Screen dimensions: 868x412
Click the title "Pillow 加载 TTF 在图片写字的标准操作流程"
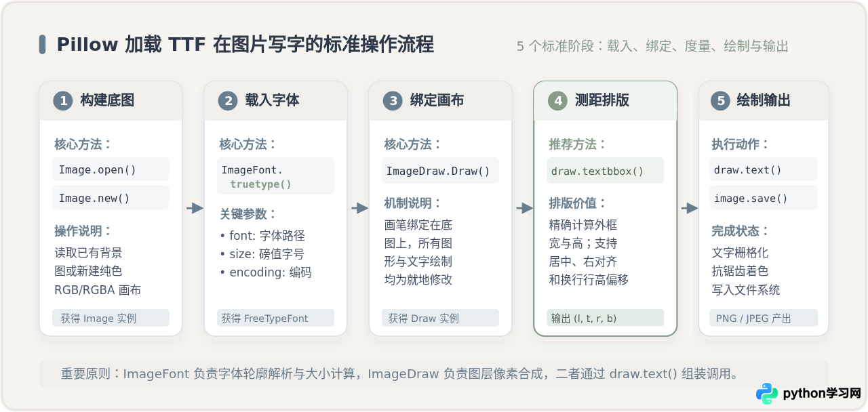pos(245,45)
